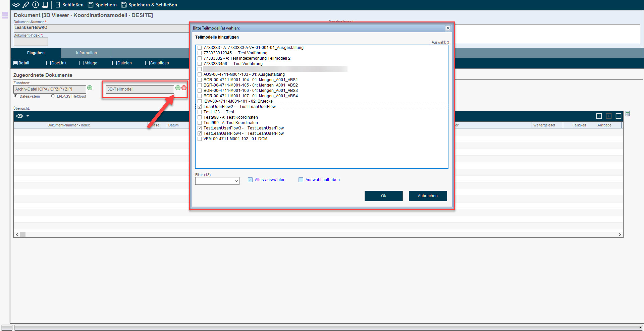Screen dimensions: 644x331
Task: Expand the eye view dropdown arrow in Übersicht
Action: (28, 116)
